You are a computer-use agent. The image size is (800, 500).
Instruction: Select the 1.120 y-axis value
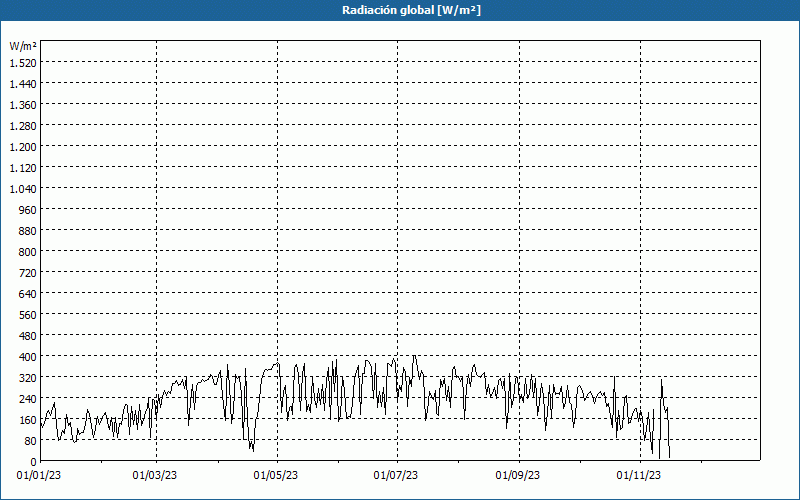click(23, 168)
